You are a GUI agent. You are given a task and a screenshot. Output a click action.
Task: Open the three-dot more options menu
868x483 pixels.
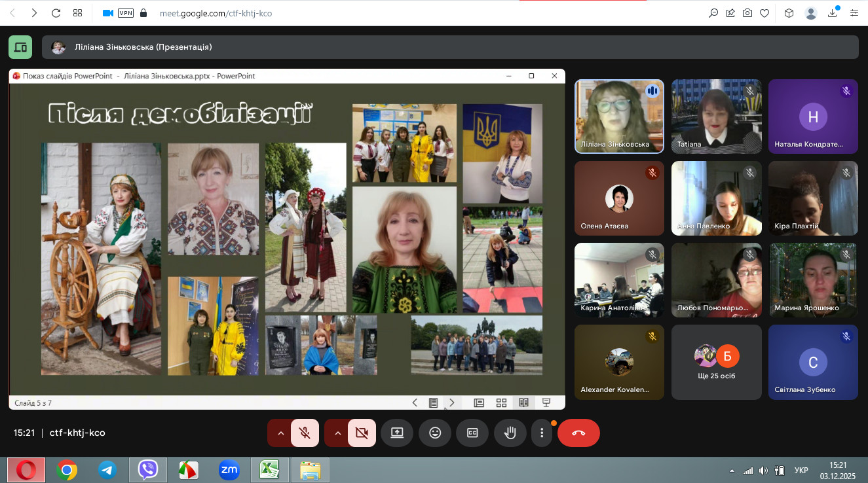542,433
